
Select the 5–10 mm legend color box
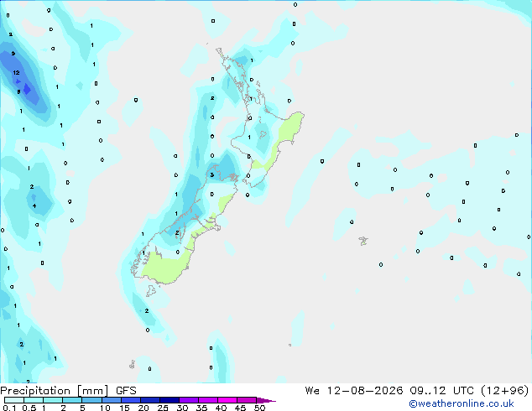[x=91, y=400]
